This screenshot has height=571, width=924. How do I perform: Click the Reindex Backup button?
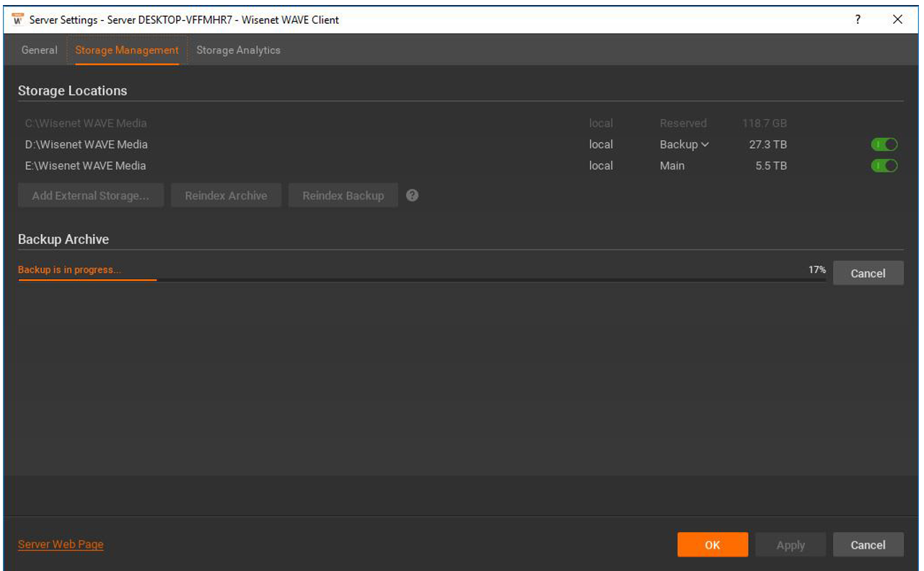pos(343,196)
